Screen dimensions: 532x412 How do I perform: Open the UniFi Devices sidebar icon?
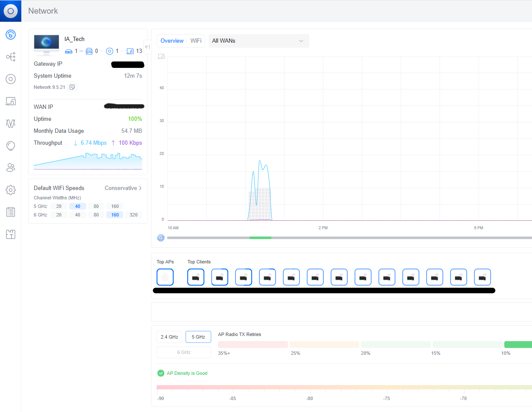(x=11, y=79)
